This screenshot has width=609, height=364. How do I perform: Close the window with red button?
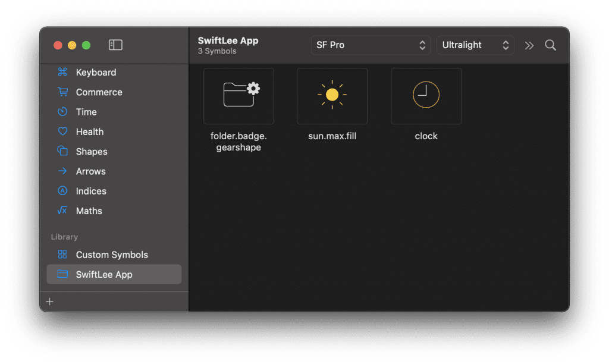click(58, 45)
